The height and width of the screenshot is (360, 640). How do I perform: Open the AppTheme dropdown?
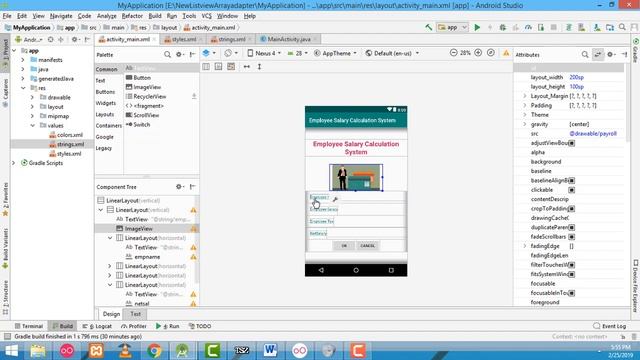pyautogui.click(x=336, y=53)
